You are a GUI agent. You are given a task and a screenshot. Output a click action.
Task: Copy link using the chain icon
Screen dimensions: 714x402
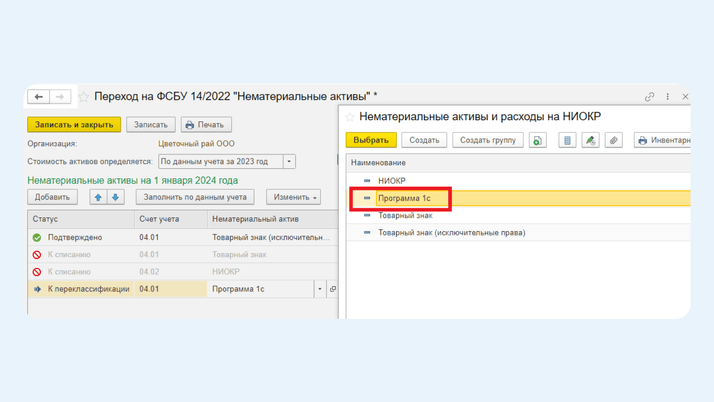pos(649,97)
